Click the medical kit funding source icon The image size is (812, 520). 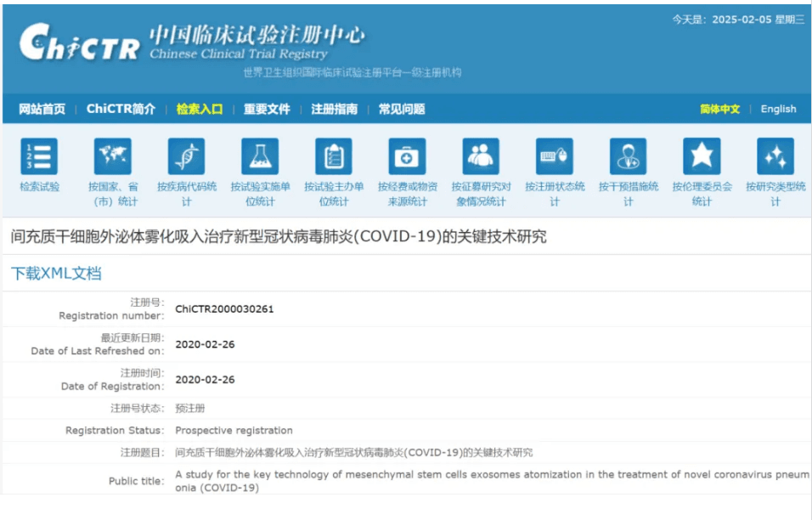coord(407,157)
